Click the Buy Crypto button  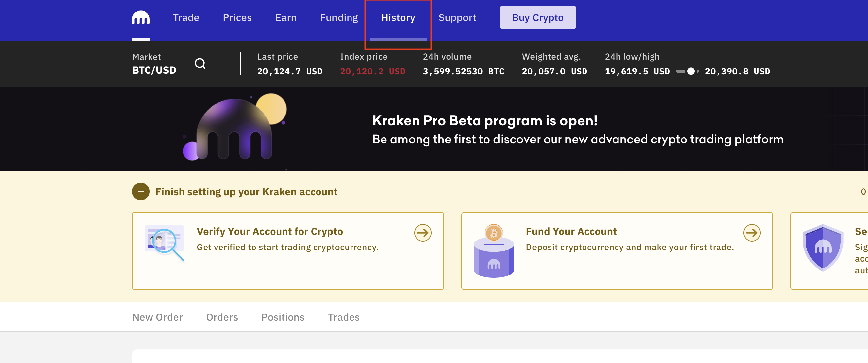[538, 17]
